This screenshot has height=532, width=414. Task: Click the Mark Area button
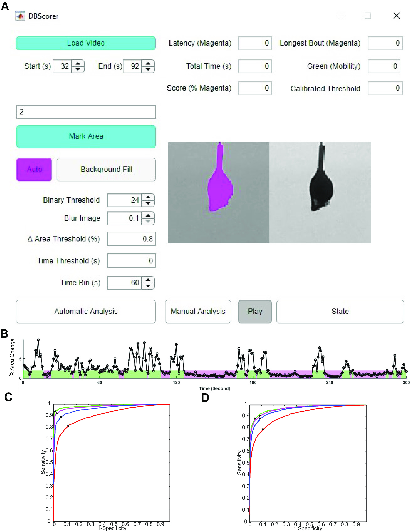86,136
